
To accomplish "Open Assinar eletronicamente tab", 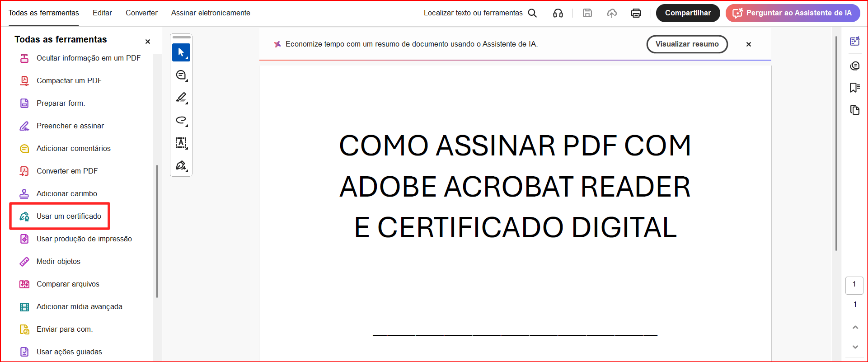I will (x=211, y=13).
